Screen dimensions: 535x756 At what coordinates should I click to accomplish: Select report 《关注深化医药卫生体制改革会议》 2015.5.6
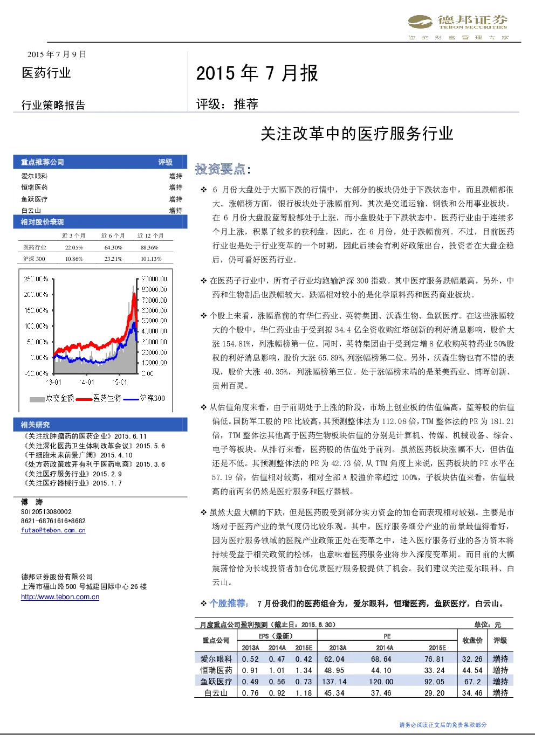click(93, 446)
